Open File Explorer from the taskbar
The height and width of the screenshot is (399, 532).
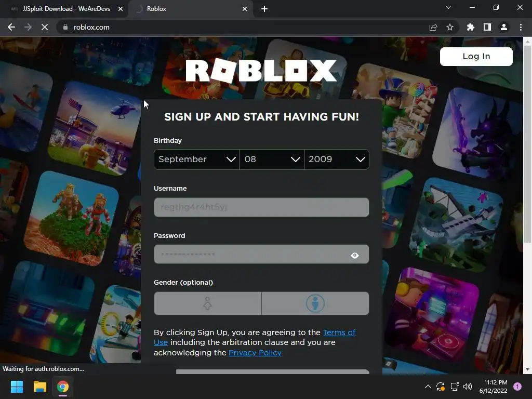(x=39, y=387)
